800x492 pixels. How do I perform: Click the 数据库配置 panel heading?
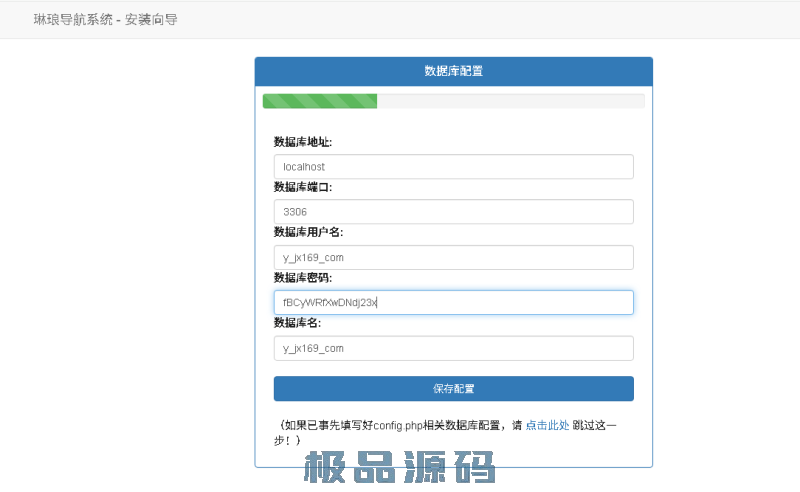tap(454, 71)
